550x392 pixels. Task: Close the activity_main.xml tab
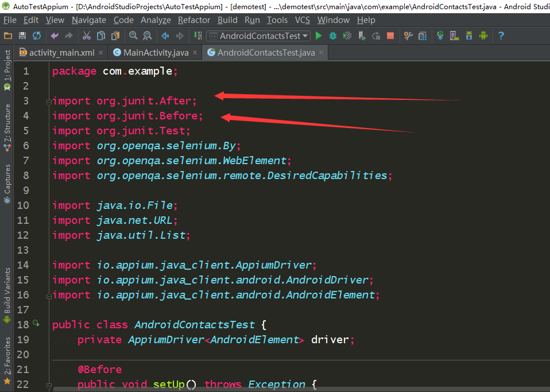[100, 53]
